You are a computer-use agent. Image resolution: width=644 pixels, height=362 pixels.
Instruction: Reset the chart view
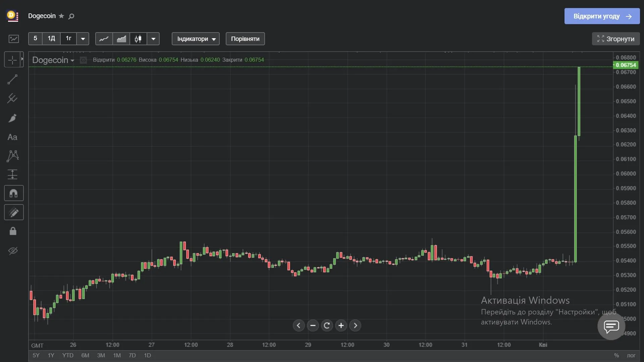[327, 325]
